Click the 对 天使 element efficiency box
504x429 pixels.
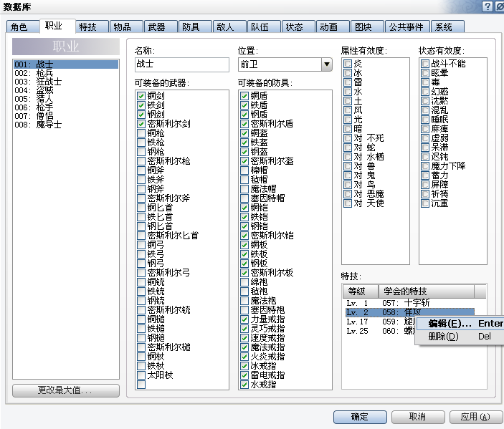tap(348, 203)
